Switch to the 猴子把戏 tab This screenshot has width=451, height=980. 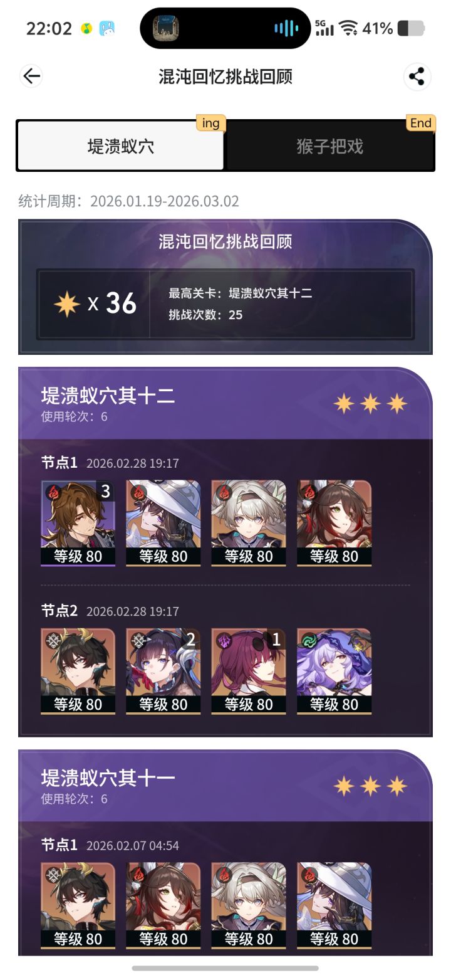pos(329,146)
